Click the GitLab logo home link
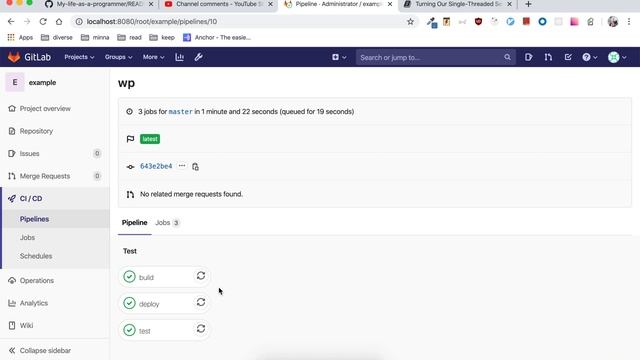Image resolution: width=640 pixels, height=360 pixels. [29, 57]
